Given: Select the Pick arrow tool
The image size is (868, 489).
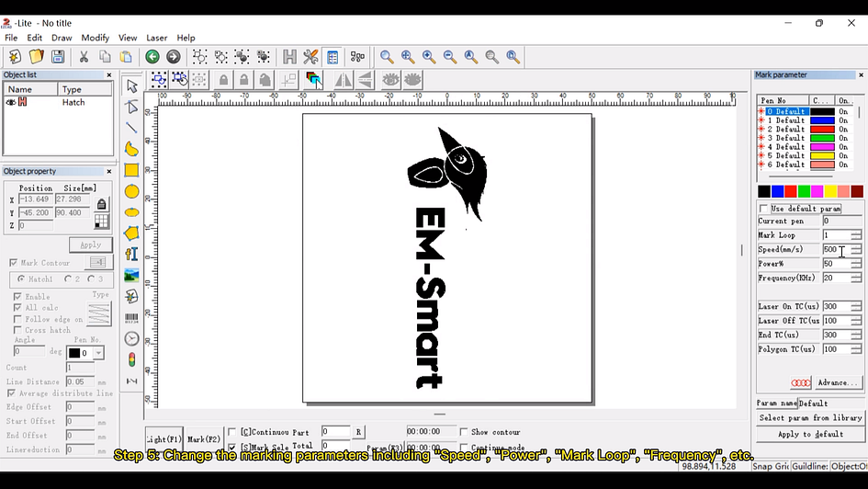Looking at the screenshot, I should point(131,85).
